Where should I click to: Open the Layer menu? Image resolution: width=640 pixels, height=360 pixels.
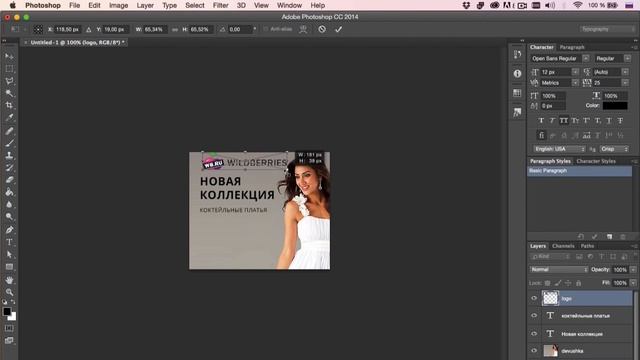coord(145,5)
